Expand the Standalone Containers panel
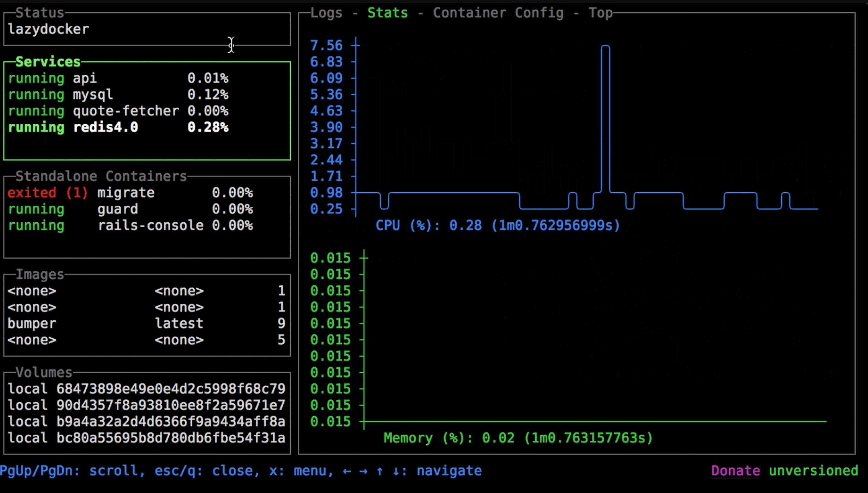 pos(101,176)
